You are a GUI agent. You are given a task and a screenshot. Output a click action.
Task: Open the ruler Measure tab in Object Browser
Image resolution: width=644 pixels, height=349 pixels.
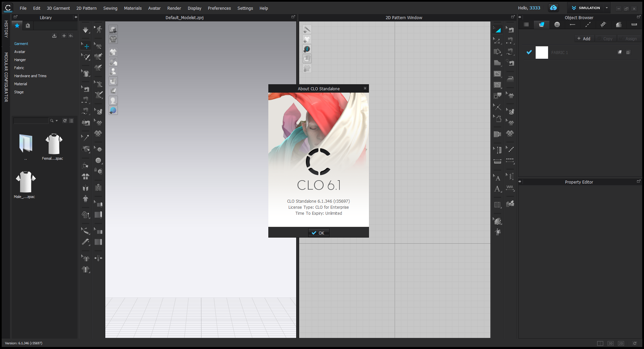(634, 24)
